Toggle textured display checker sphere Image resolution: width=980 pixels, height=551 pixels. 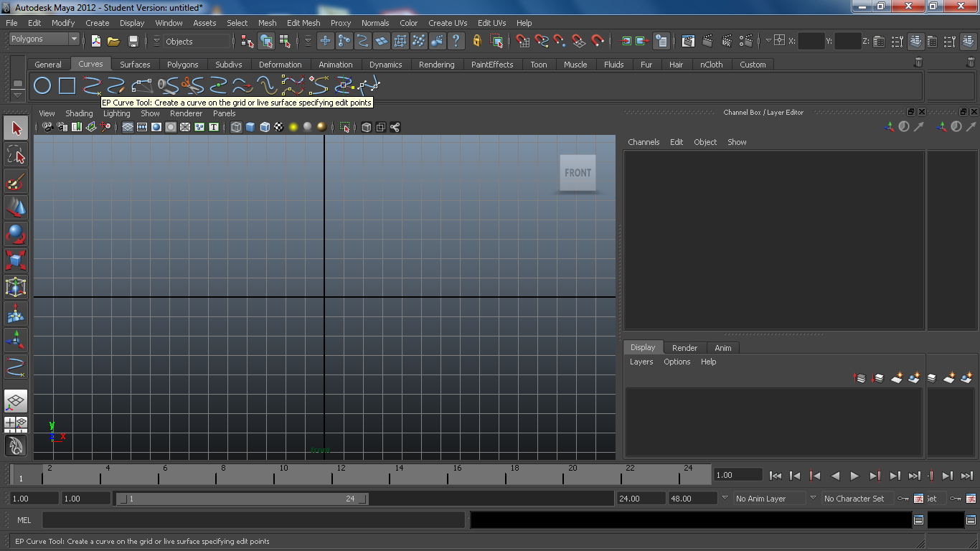pyautogui.click(x=279, y=127)
